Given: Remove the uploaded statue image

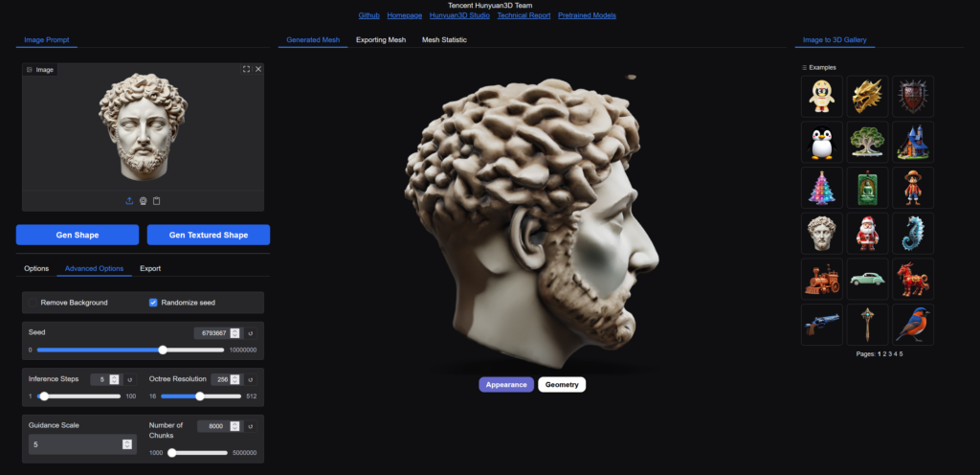Looking at the screenshot, I should (x=257, y=69).
